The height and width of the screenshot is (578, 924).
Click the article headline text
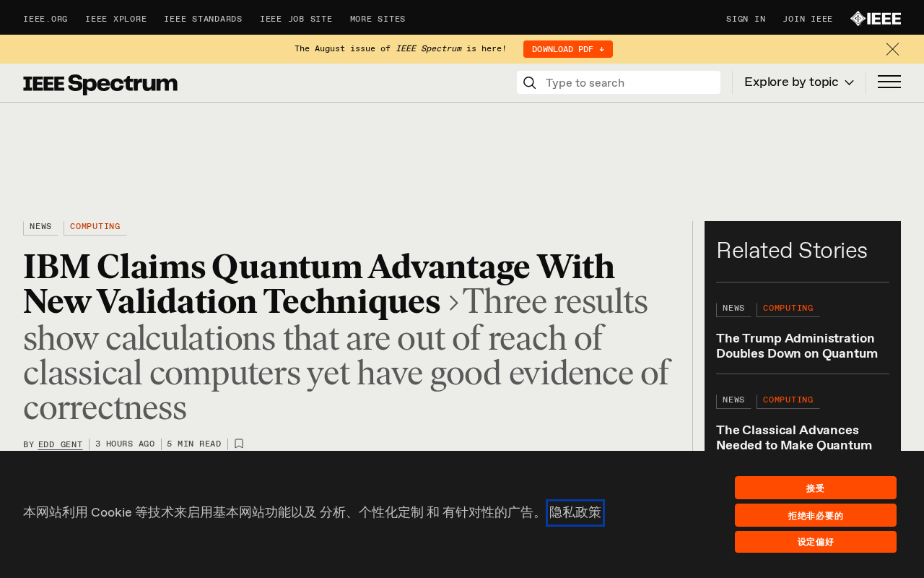pos(319,285)
